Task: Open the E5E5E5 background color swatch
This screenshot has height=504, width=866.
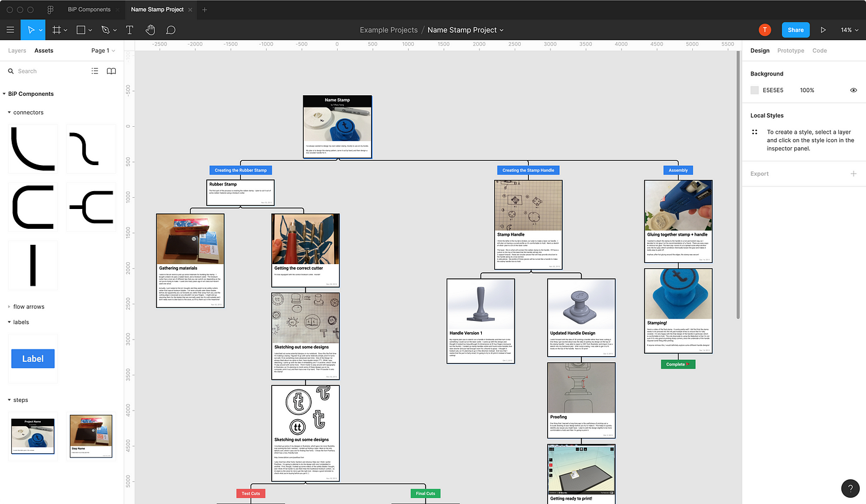Action: pos(754,90)
